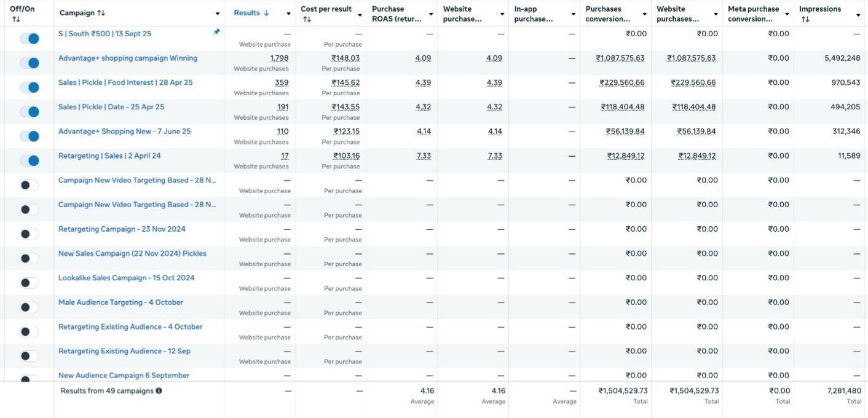
Task: Click the descending arrow beside Results header
Action: click(266, 14)
